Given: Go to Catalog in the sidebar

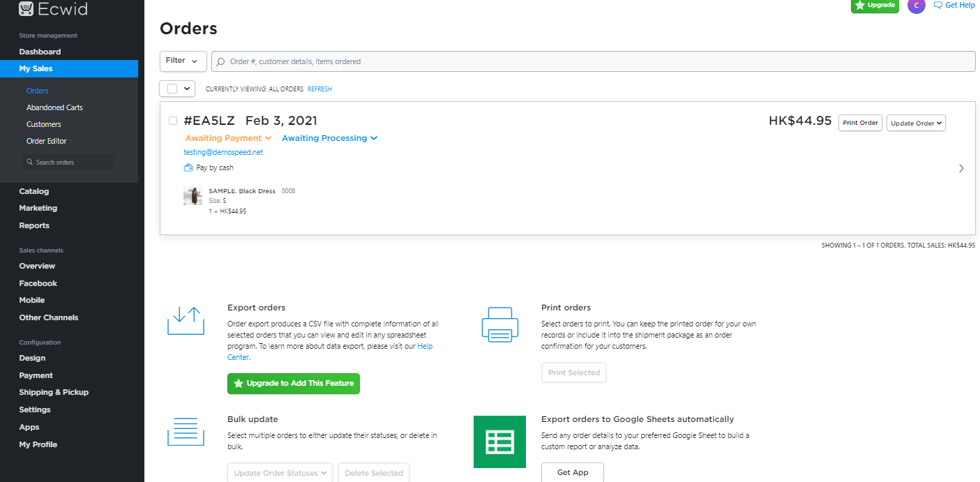Looking at the screenshot, I should (x=34, y=191).
